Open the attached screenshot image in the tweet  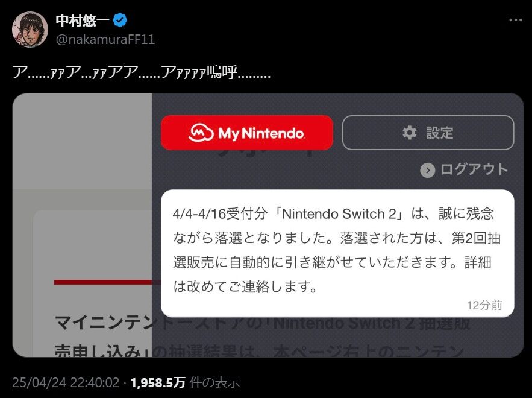tap(268, 225)
